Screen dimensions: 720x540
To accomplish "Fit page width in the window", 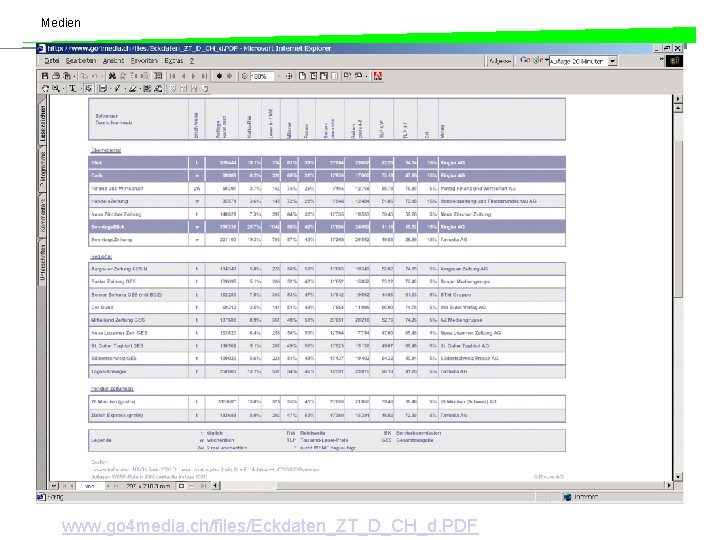I will click(324, 76).
